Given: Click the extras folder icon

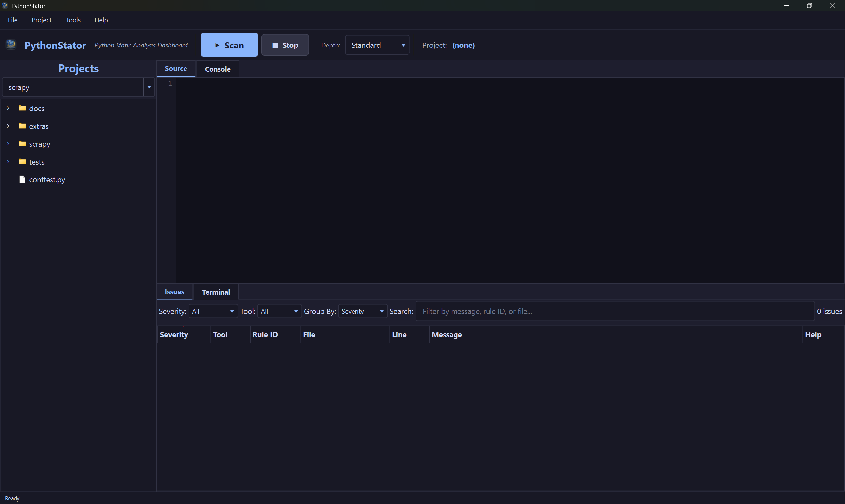Looking at the screenshot, I should click(22, 126).
